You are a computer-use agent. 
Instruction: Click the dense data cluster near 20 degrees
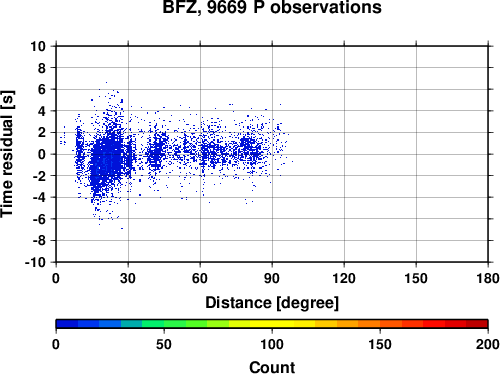(x=107, y=160)
